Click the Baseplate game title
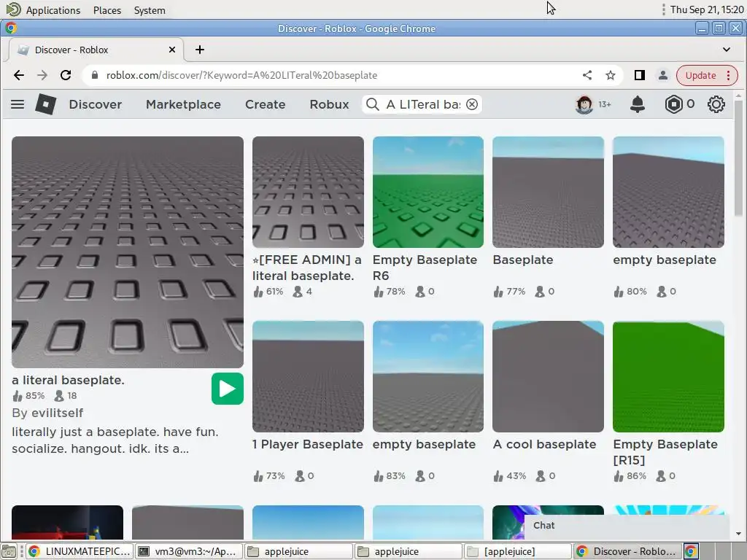 click(x=523, y=260)
